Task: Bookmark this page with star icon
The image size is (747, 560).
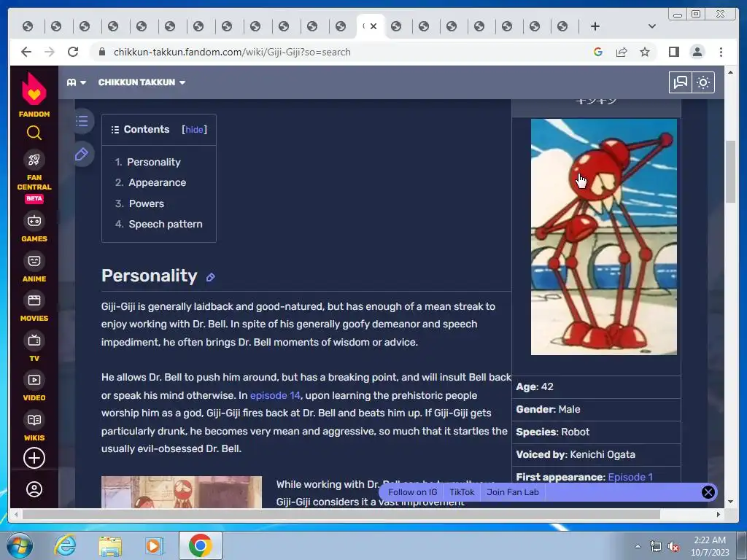Action: pyautogui.click(x=645, y=52)
